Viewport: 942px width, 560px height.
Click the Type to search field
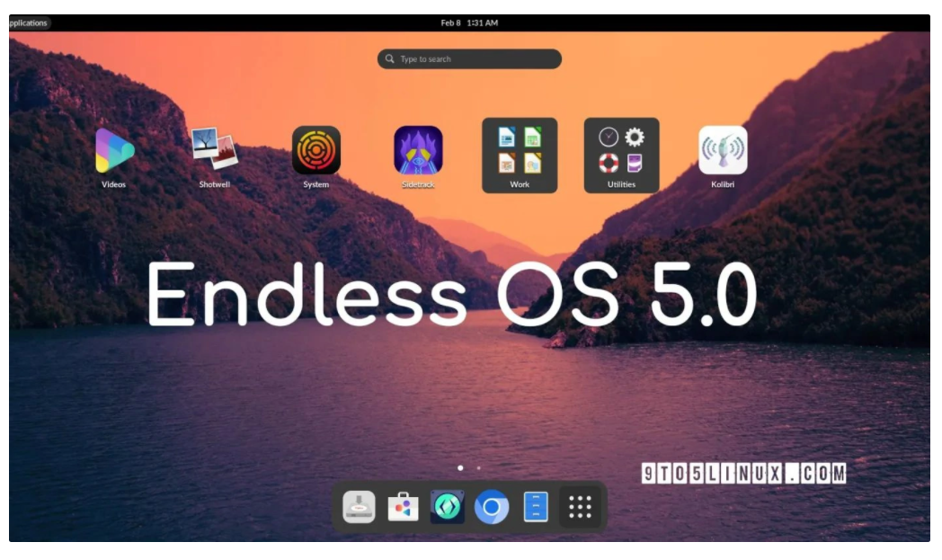pos(469,59)
